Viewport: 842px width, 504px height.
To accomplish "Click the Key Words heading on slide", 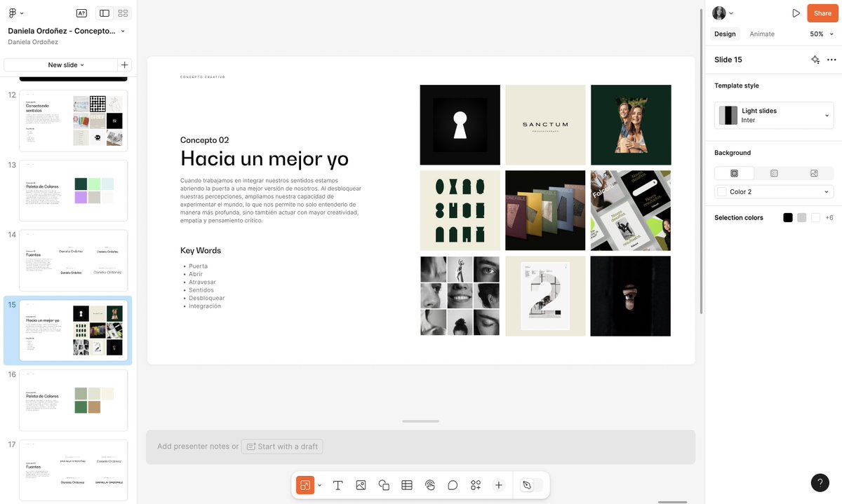I will pos(201,250).
